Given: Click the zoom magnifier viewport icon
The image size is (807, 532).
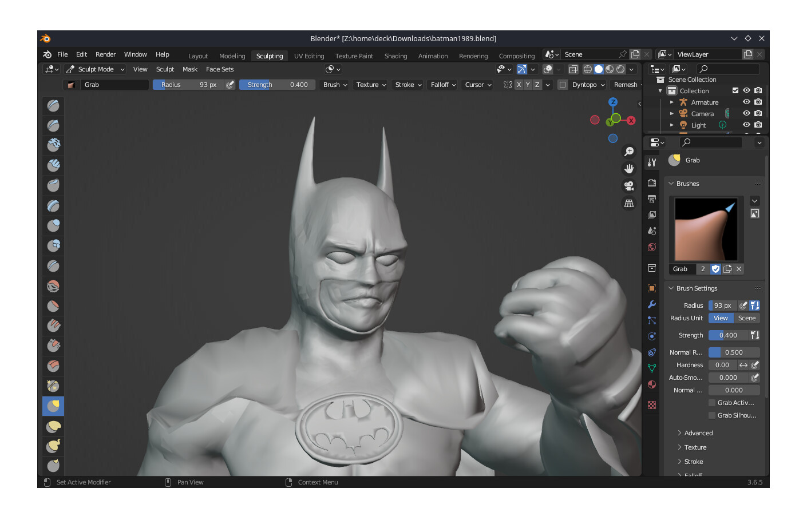Looking at the screenshot, I should pos(629,152).
